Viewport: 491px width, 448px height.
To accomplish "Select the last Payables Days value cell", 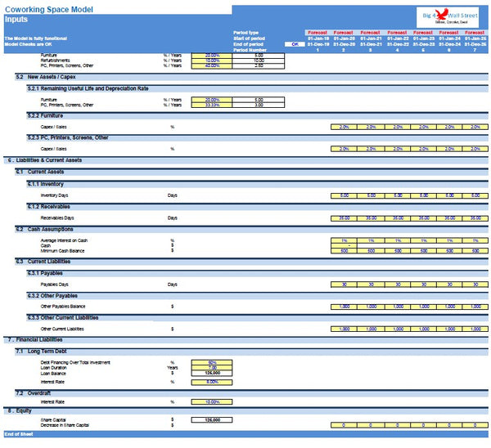I will click(476, 284).
